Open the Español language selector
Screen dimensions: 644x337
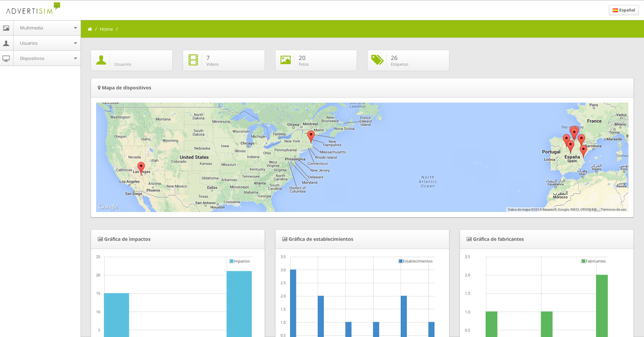coord(624,10)
